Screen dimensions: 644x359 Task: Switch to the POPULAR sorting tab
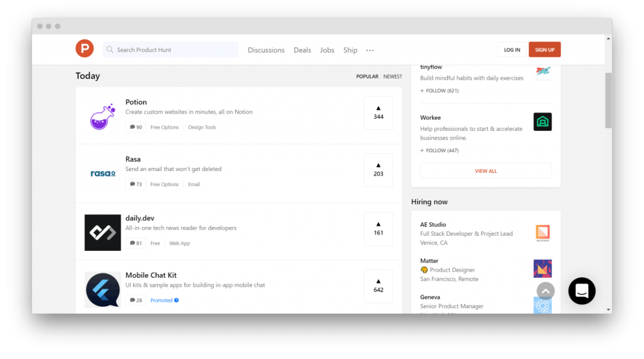367,77
